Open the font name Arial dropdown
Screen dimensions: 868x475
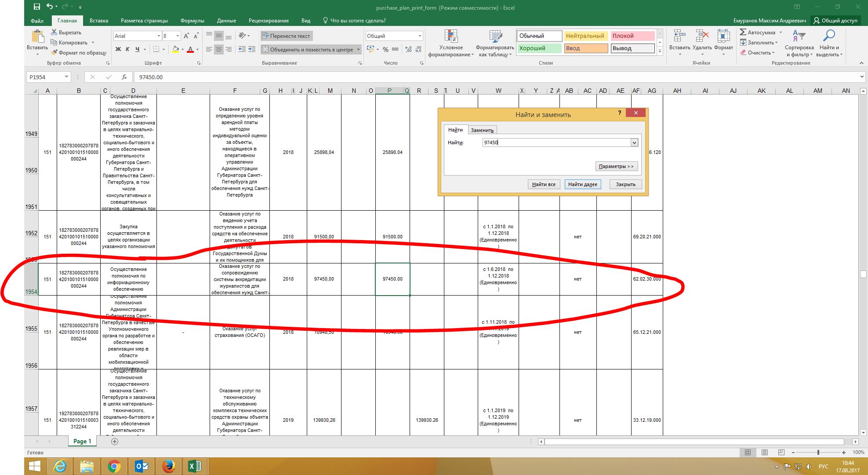coord(159,36)
